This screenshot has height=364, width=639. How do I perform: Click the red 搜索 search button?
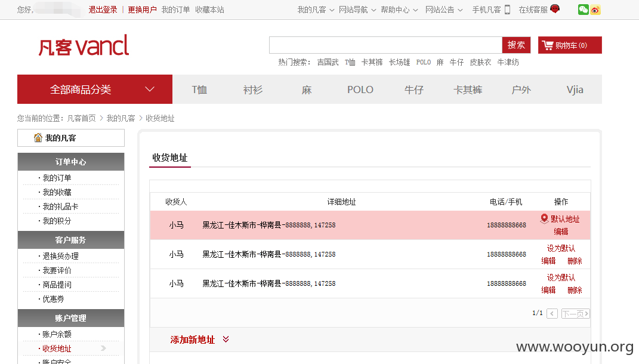pyautogui.click(x=516, y=45)
